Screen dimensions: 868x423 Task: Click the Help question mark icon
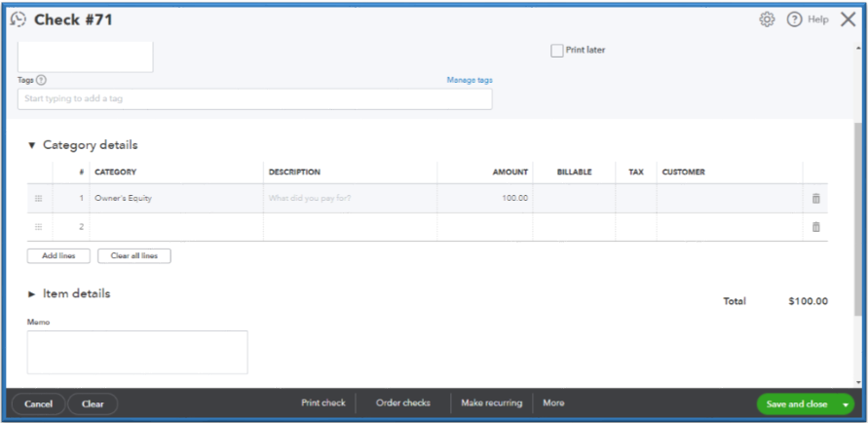point(794,19)
